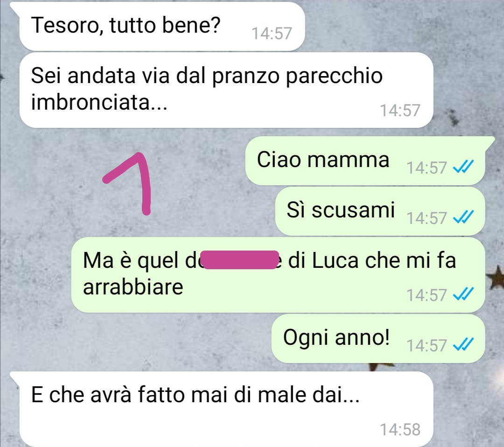The image size is (504, 447).
Task: Tap the timestamp on the 'imbronciata...' message
Action: click(400, 110)
